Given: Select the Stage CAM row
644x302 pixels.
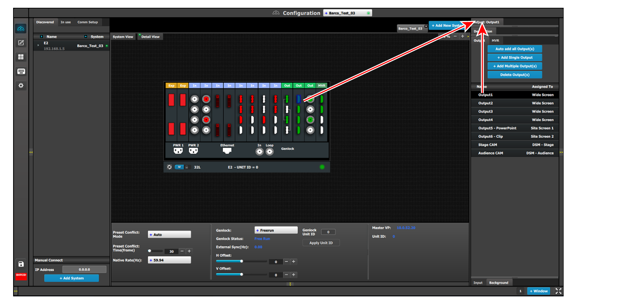Looking at the screenshot, I should pos(515,145).
